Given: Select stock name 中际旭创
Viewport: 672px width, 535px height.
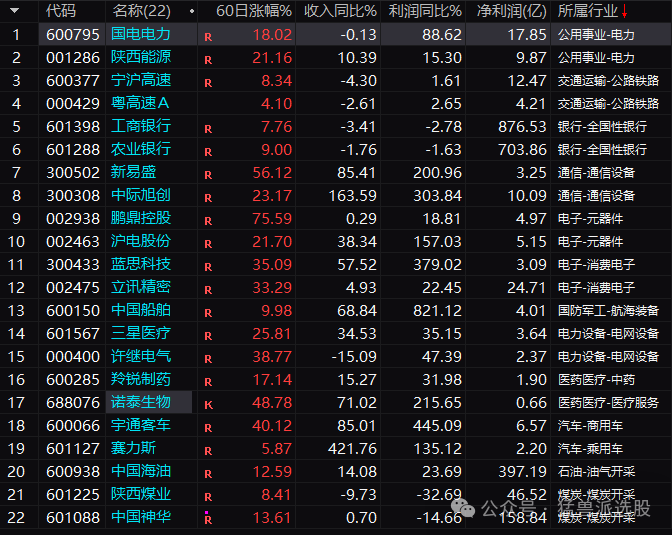Looking at the screenshot, I should 141,195.
